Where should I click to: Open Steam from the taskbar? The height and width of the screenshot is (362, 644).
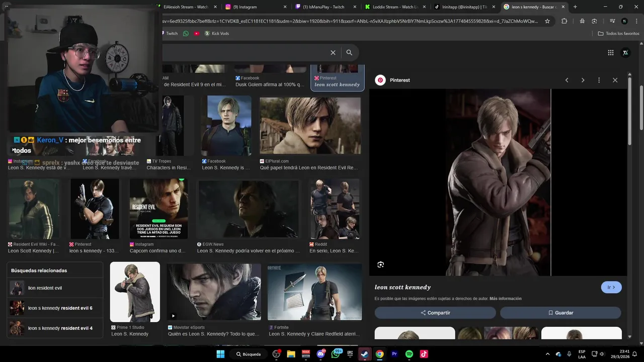tap(365, 354)
